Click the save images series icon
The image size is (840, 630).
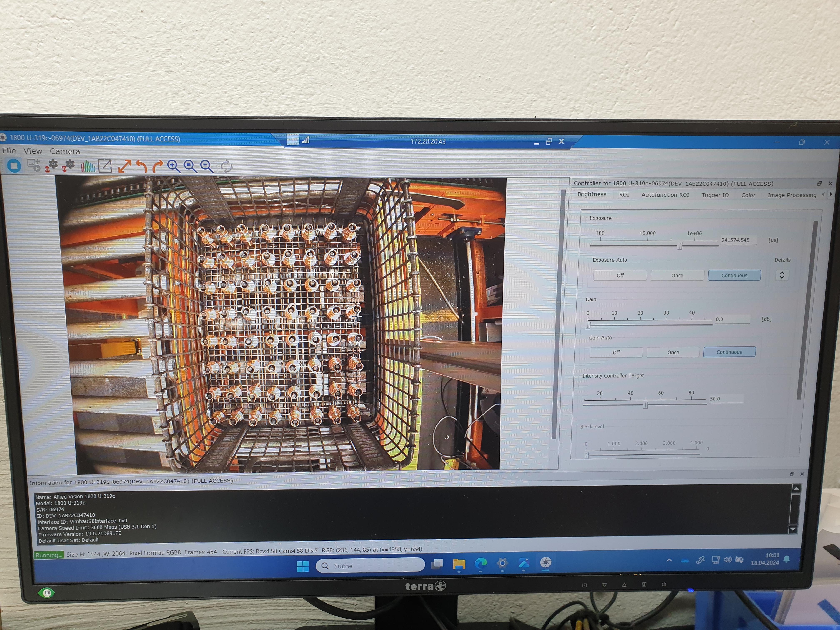click(x=34, y=166)
